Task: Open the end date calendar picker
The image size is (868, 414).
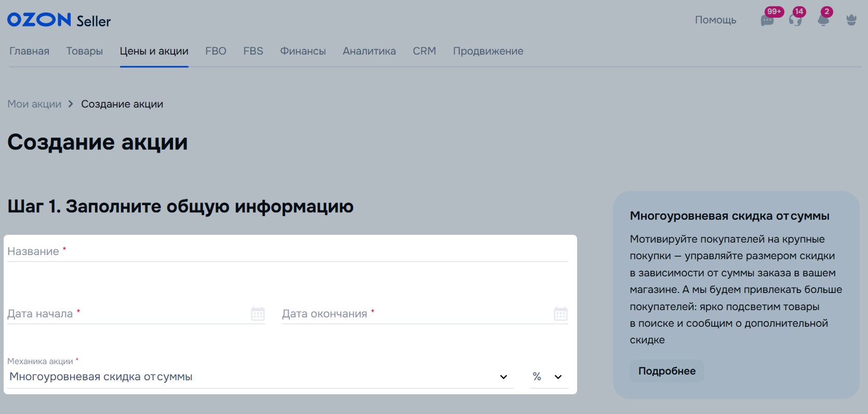Action: click(560, 314)
